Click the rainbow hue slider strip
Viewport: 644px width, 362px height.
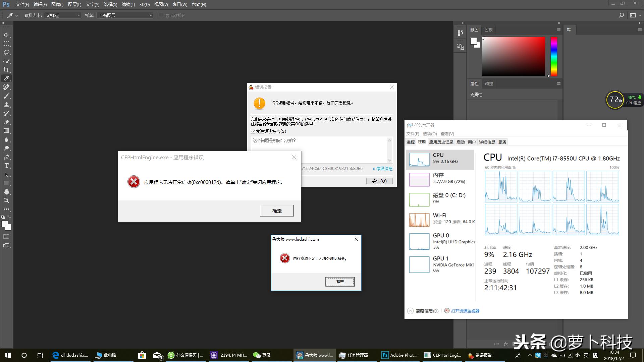pos(554,56)
